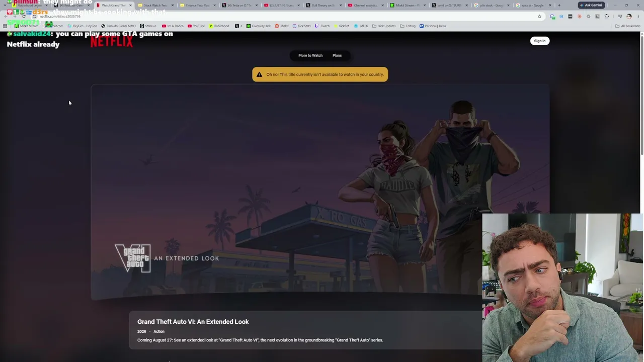Switch to the JUST IN YouTube tab
The height and width of the screenshot is (362, 644).
(281, 5)
